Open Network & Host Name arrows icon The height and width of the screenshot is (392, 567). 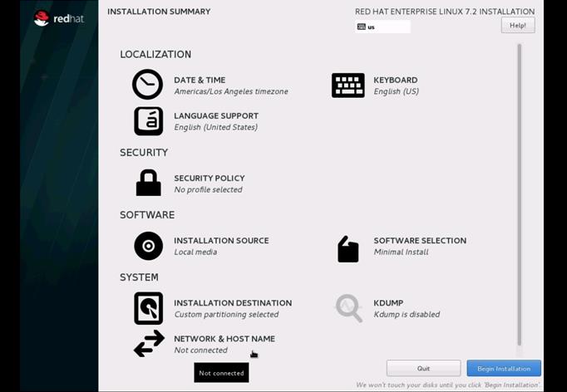click(x=149, y=344)
